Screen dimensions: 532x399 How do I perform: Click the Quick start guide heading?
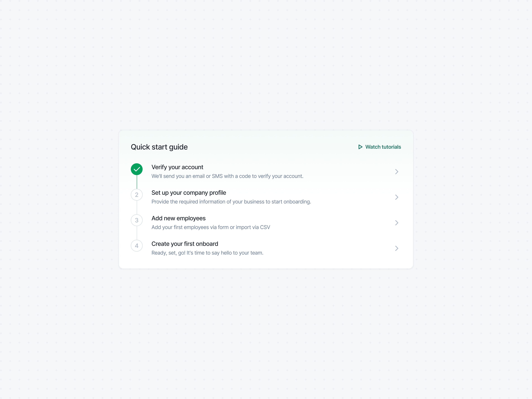pyautogui.click(x=159, y=147)
